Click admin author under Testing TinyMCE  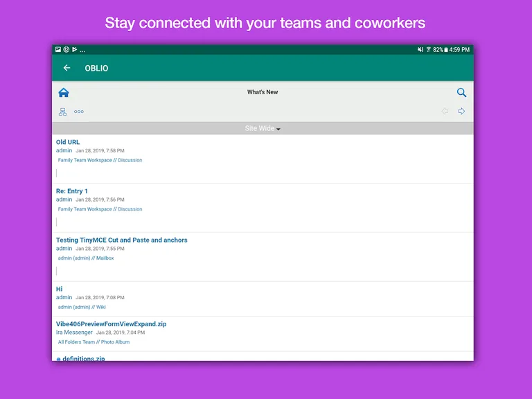click(64, 249)
